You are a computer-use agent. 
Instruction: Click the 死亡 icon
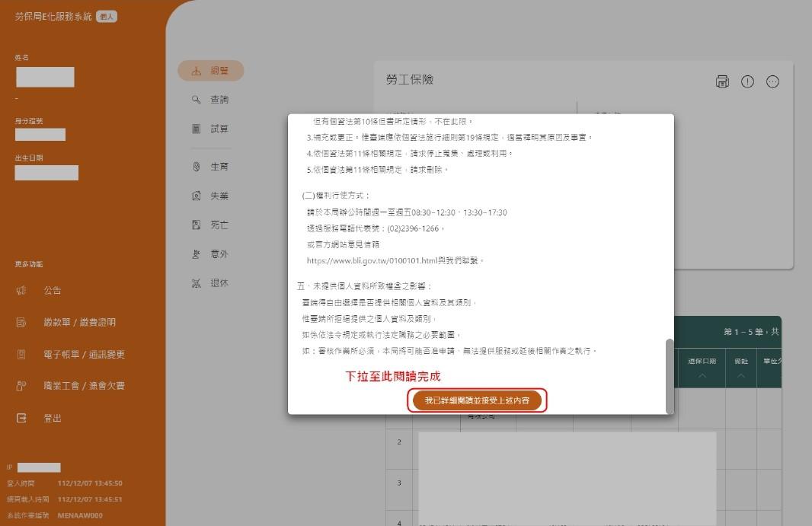pyautogui.click(x=197, y=225)
